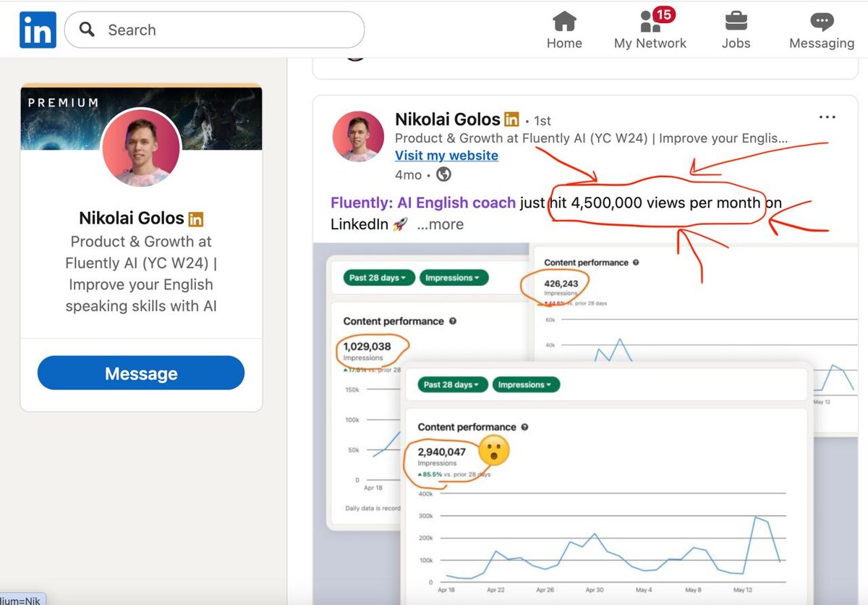The image size is (868, 605).
Task: Click the 85.5% vs. prior change text
Action: 453,474
